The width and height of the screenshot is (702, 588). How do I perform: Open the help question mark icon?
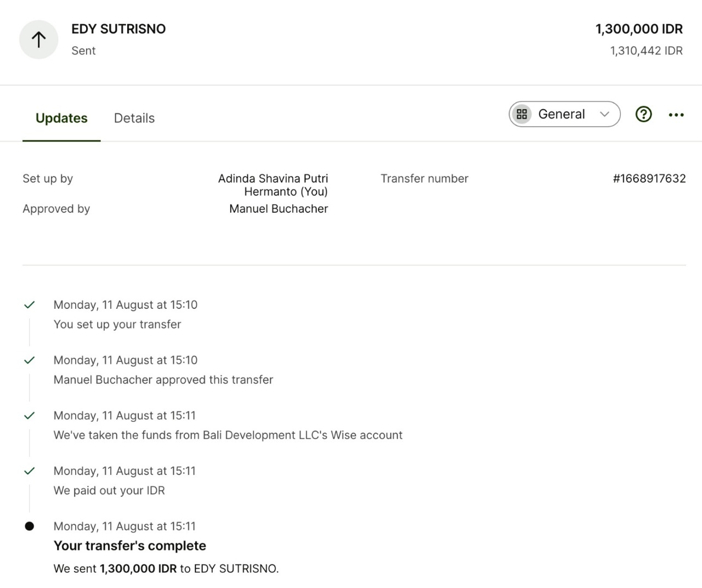(643, 114)
